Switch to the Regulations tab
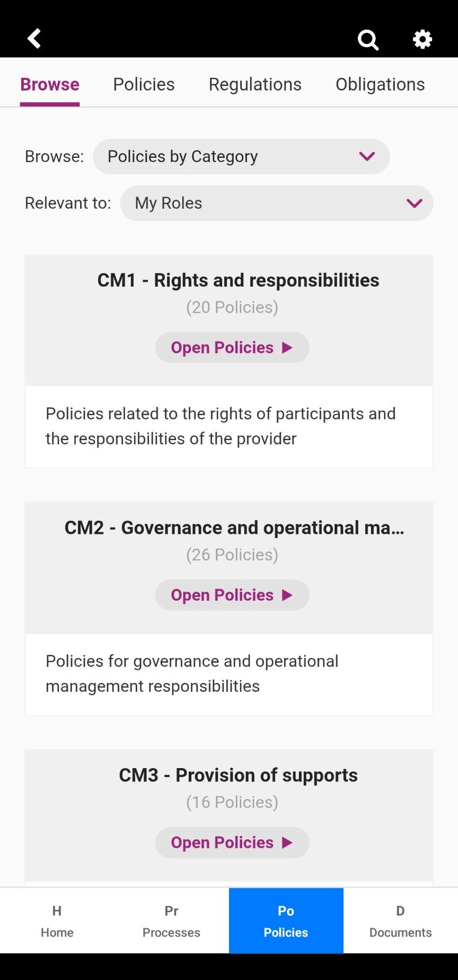This screenshot has width=458, height=980. pyautogui.click(x=255, y=84)
